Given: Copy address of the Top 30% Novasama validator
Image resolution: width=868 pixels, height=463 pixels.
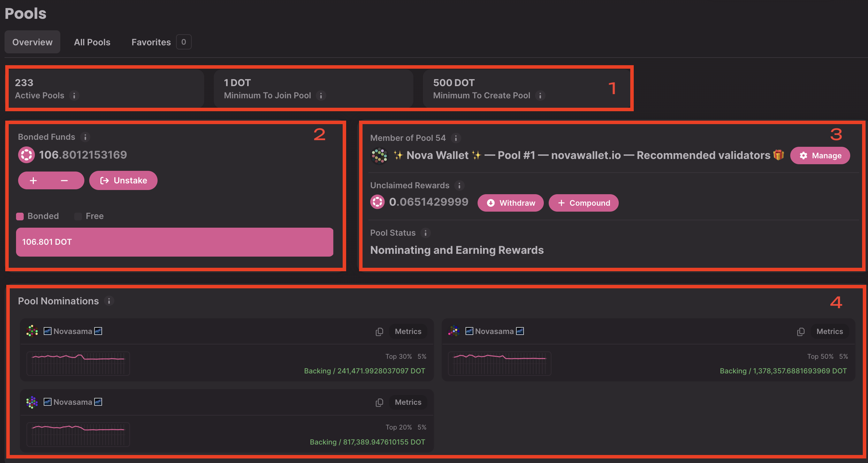Looking at the screenshot, I should (x=379, y=332).
